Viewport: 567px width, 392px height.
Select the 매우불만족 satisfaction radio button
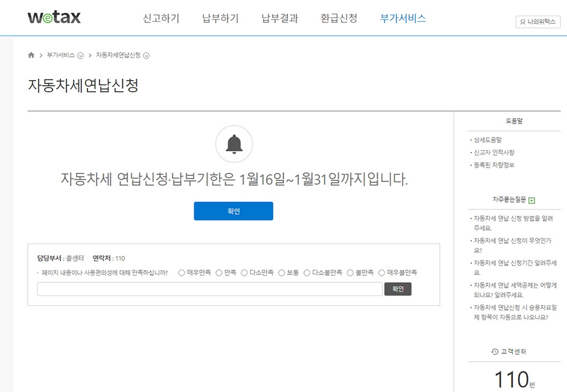[x=381, y=272]
